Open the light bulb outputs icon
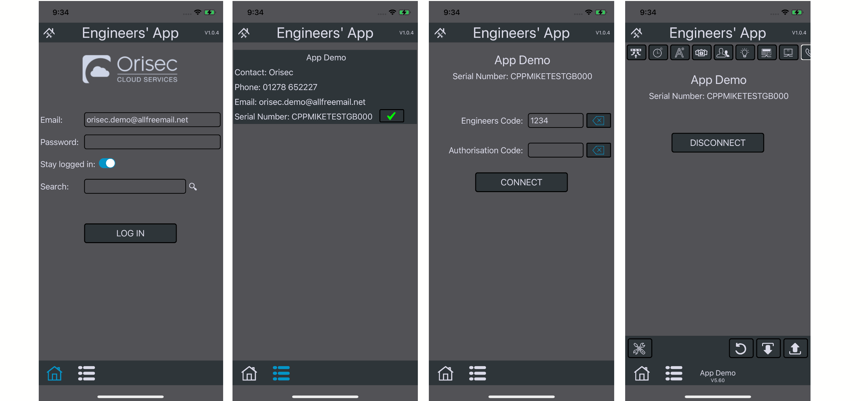Screen dimensions: 868x401 [745, 53]
